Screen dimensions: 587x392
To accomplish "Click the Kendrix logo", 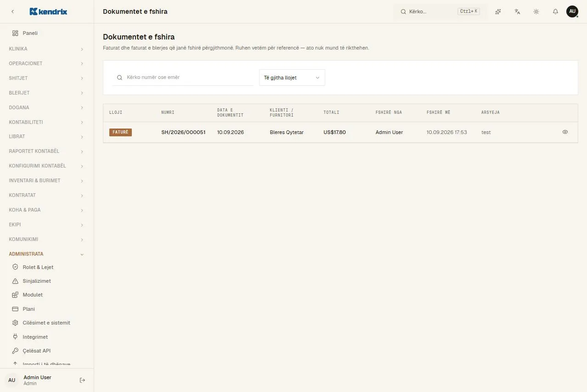I will tap(48, 11).
